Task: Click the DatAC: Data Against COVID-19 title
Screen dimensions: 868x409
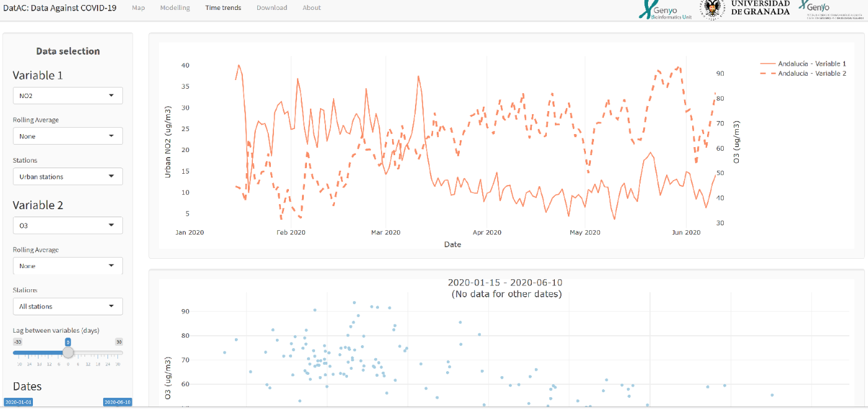Action: 60,7
